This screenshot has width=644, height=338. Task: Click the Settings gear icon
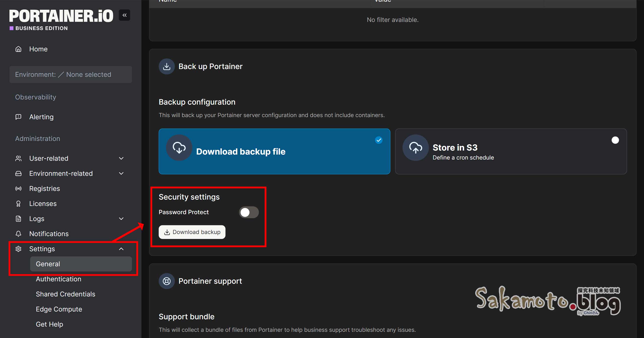pyautogui.click(x=18, y=249)
